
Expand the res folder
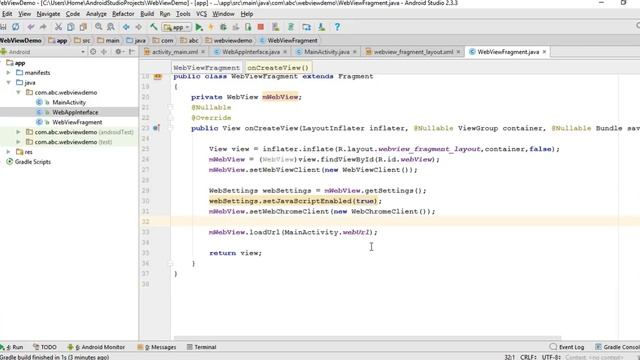[8, 152]
